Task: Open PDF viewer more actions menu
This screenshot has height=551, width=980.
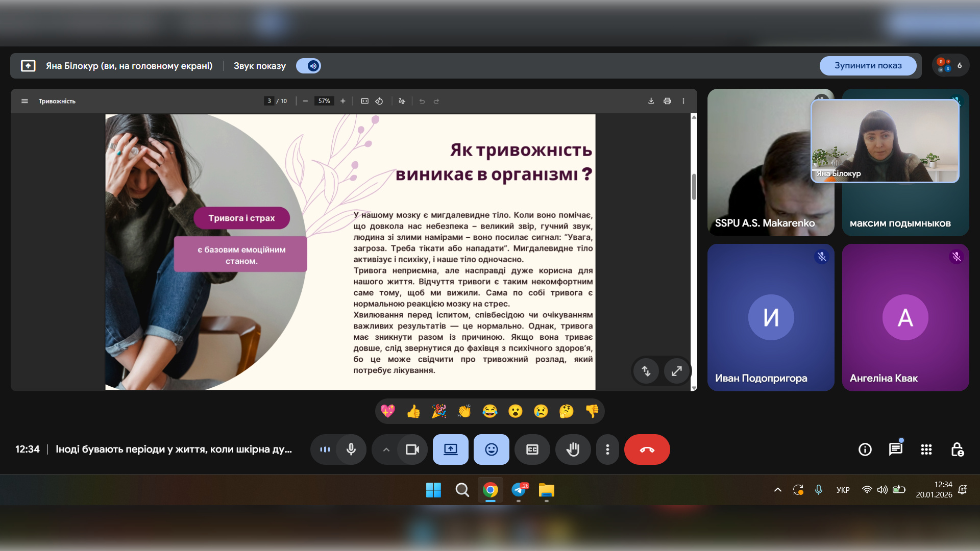Action: click(683, 101)
